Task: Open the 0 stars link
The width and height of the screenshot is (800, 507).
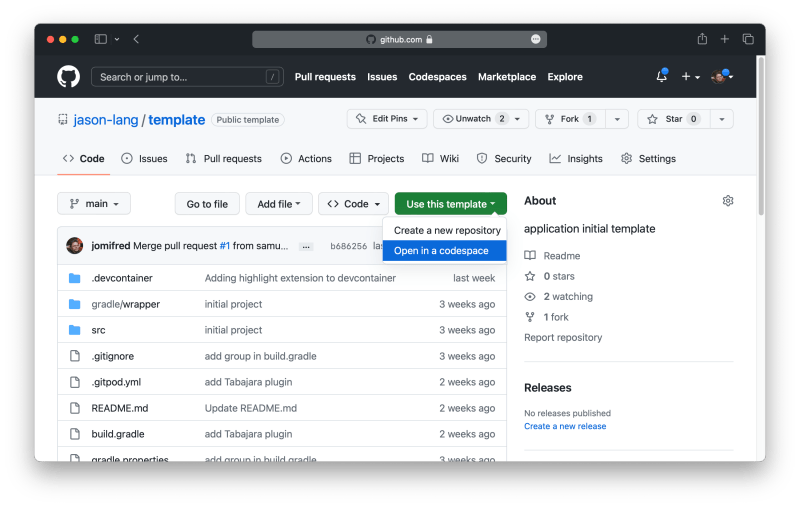Action: (550, 276)
